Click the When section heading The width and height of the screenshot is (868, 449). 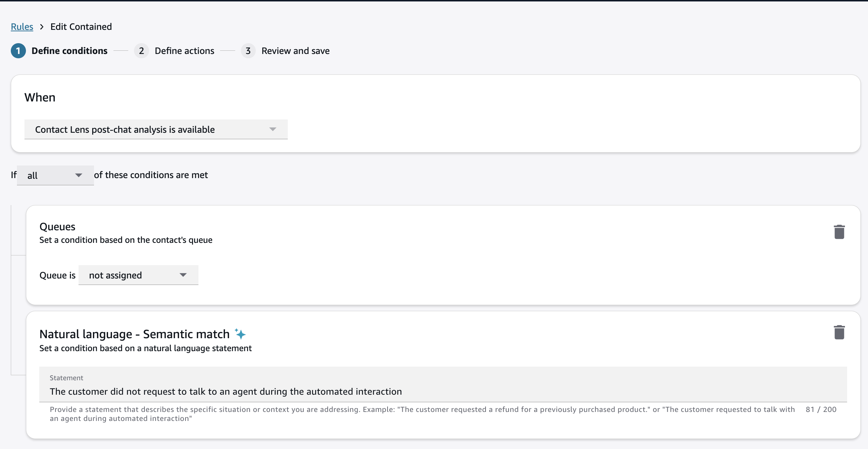click(40, 97)
